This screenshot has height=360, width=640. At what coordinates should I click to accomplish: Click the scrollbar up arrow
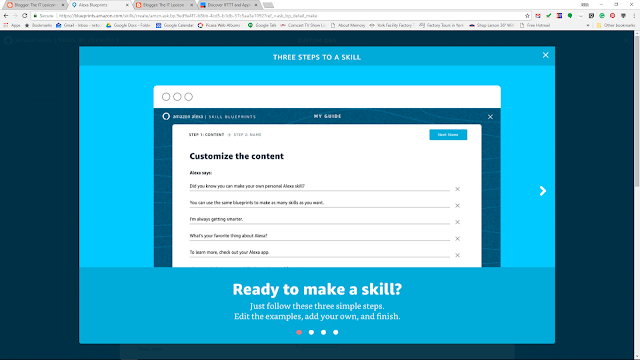click(637, 33)
